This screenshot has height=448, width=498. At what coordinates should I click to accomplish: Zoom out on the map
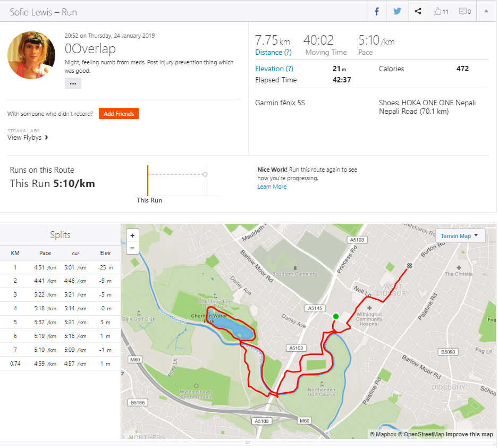pos(132,248)
